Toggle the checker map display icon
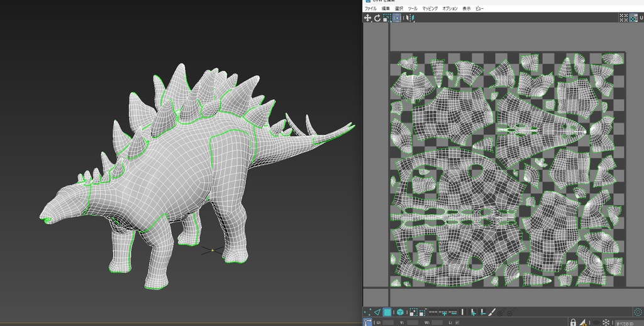This screenshot has width=644, height=326. [x=634, y=18]
